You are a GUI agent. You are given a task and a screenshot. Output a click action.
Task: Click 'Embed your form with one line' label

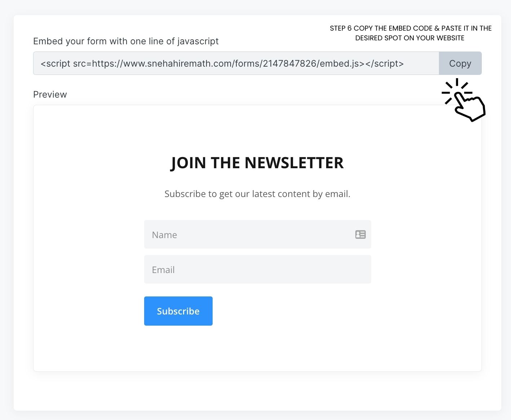[126, 41]
